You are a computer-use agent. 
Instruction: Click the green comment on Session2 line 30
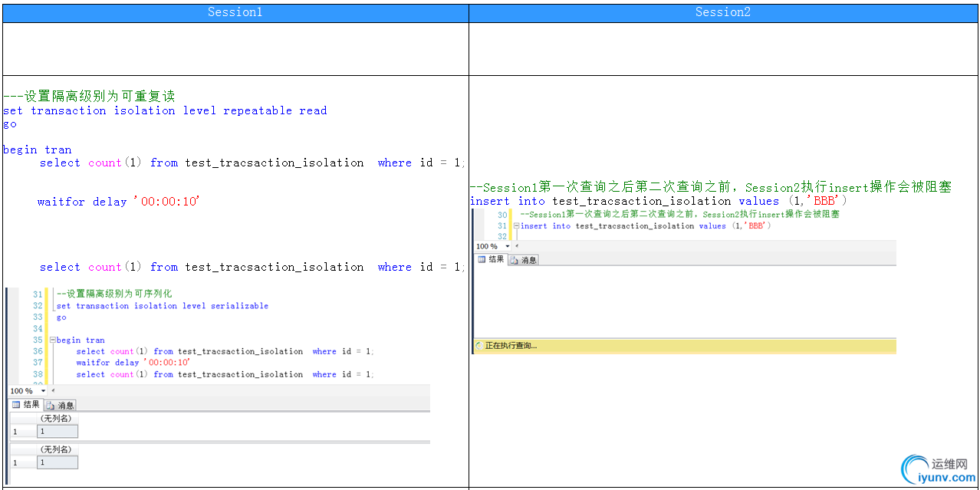point(679,215)
